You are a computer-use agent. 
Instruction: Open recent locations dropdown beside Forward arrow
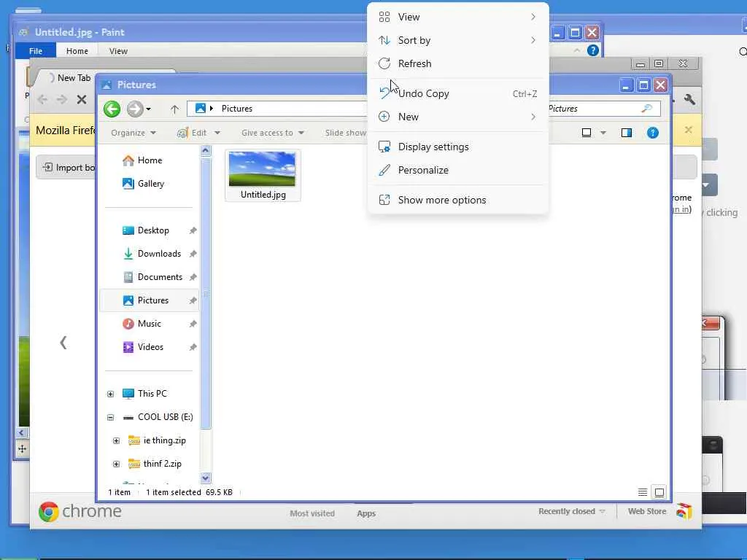click(149, 109)
